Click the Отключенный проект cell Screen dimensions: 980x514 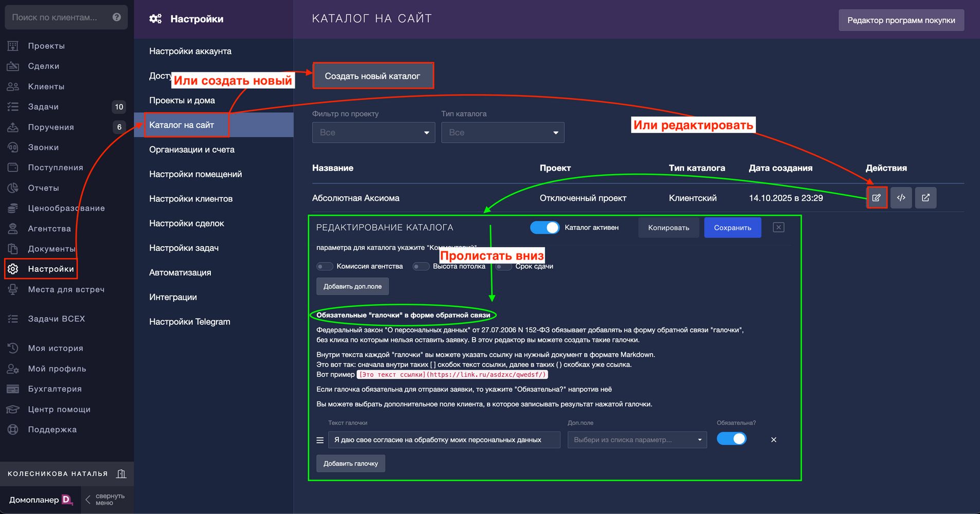click(x=583, y=198)
